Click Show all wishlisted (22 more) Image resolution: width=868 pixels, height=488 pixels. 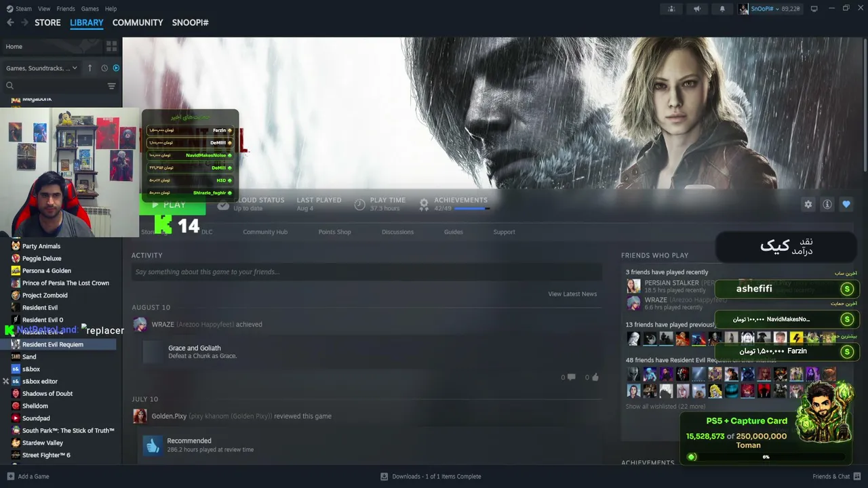(665, 407)
